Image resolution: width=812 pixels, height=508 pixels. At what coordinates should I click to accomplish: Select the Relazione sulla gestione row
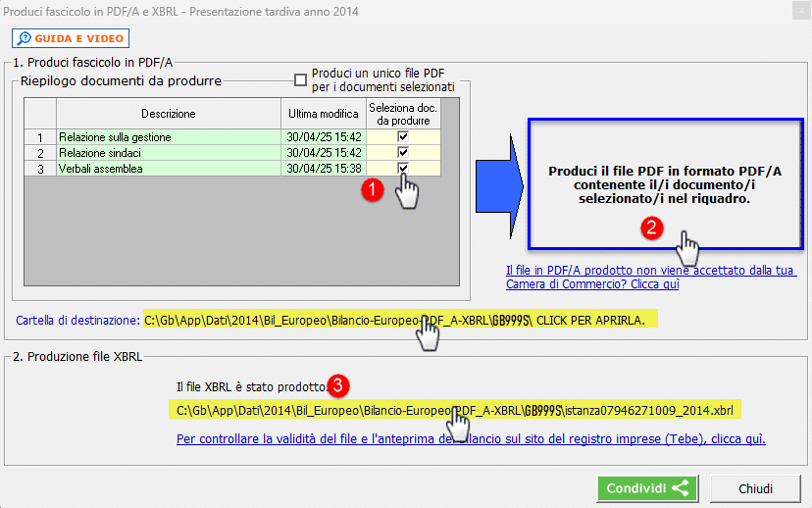169,137
